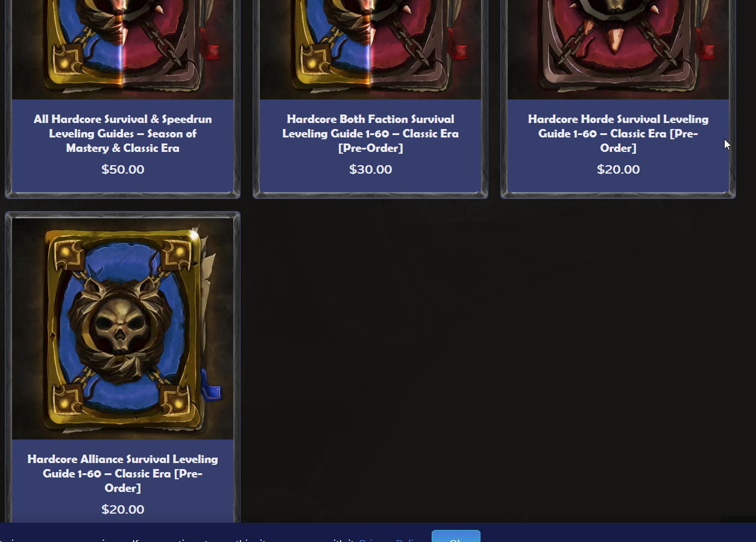Click the blue ribbon bookmark on Alliance book
This screenshot has height=542, width=756.
(x=212, y=385)
